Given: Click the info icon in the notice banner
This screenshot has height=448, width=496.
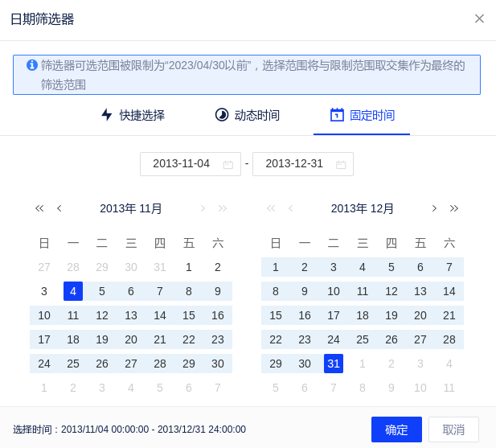Looking at the screenshot, I should (32, 65).
